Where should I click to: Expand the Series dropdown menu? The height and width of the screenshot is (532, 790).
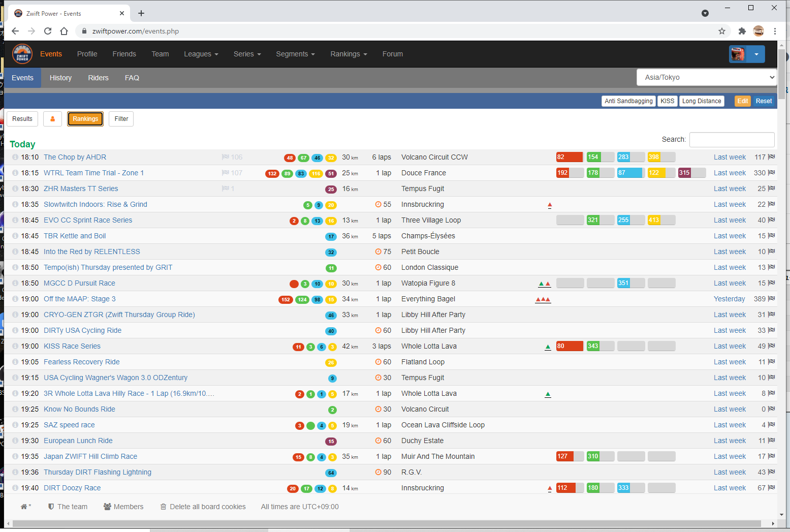(x=247, y=54)
